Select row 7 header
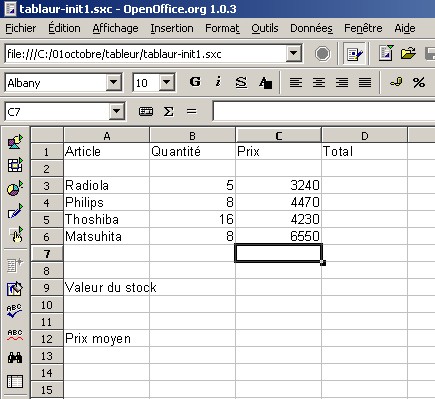This screenshot has width=435, height=399. pyautogui.click(x=47, y=254)
